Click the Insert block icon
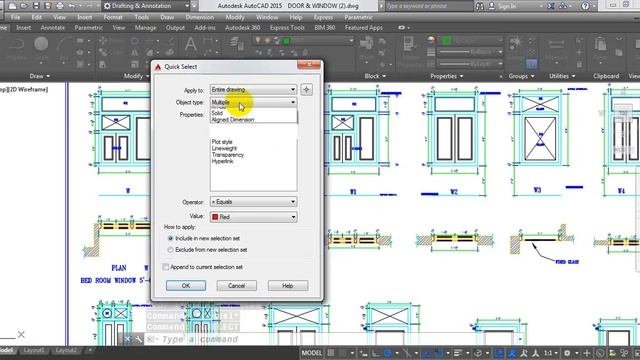This screenshot has width=640, height=360. [x=367, y=43]
